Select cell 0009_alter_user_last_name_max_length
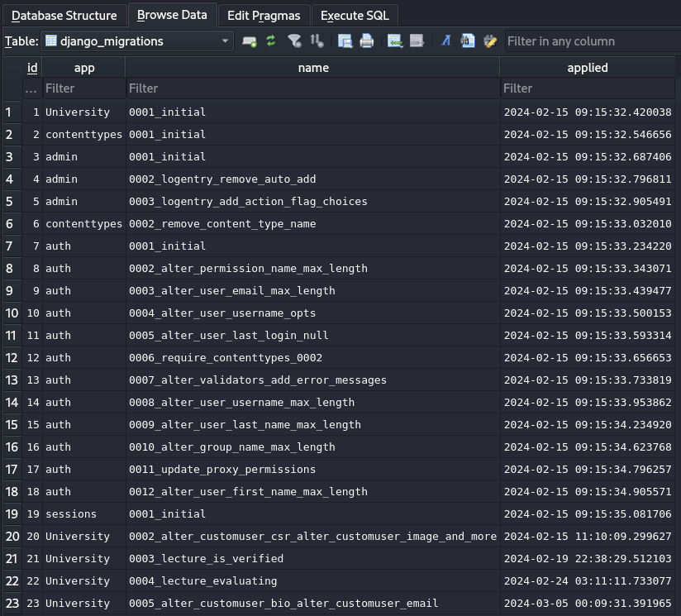The width and height of the screenshot is (681, 616). 313,425
